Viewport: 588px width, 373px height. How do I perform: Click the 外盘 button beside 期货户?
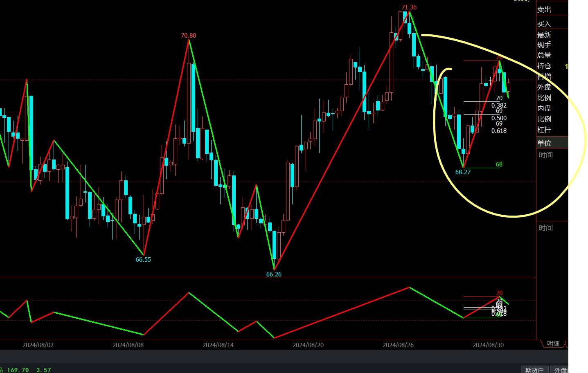560,370
